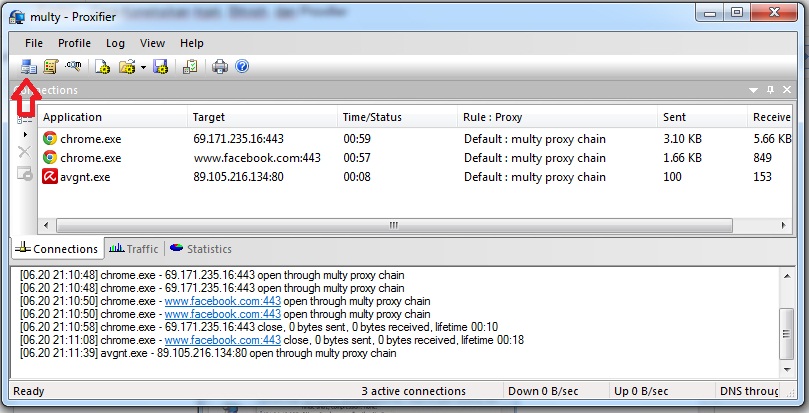Image resolution: width=809 pixels, height=413 pixels.
Task: Click the Chrome icon on the 69.171.235.16 row
Action: pos(50,138)
